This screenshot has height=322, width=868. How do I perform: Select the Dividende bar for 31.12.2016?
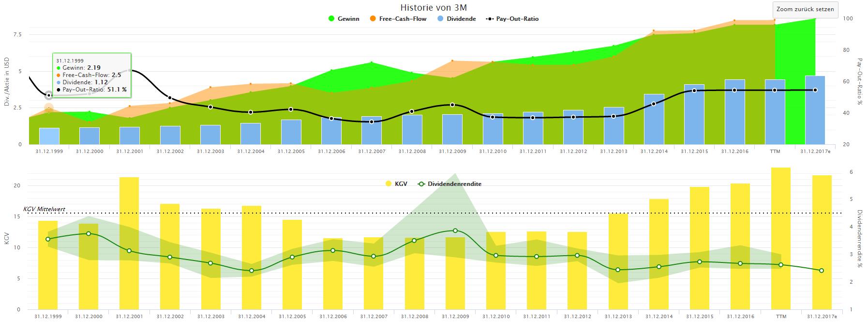[x=734, y=112]
